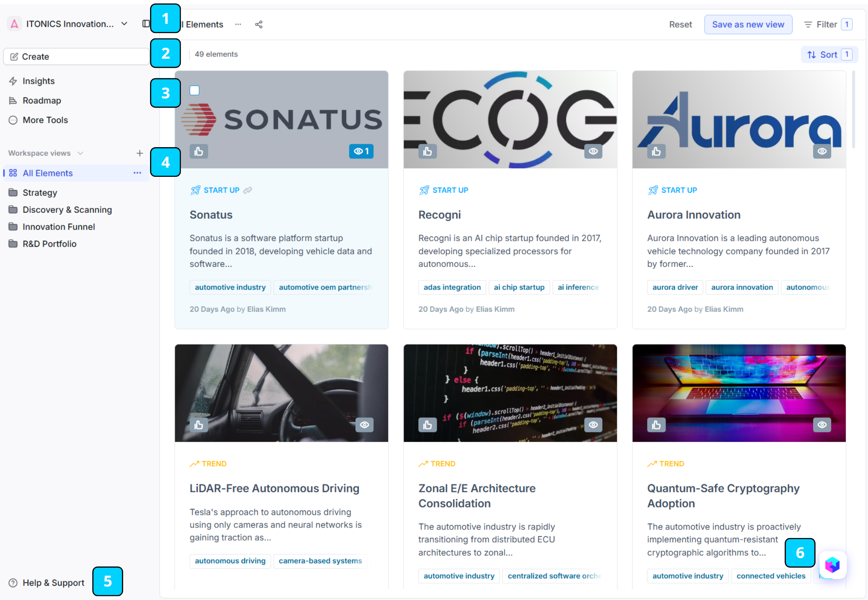The height and width of the screenshot is (600, 868).
Task: Open the Roadmap menu item
Action: [x=41, y=101]
